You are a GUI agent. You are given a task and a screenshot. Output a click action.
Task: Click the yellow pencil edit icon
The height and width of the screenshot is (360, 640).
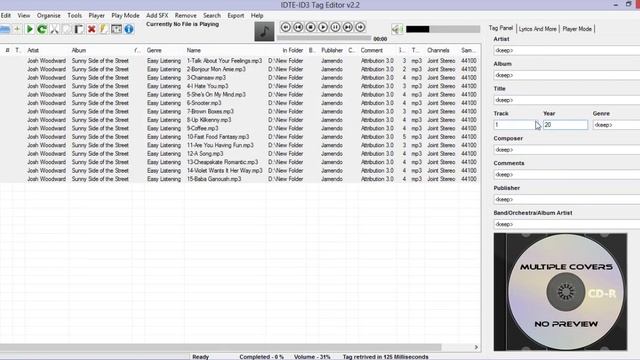pos(104,29)
